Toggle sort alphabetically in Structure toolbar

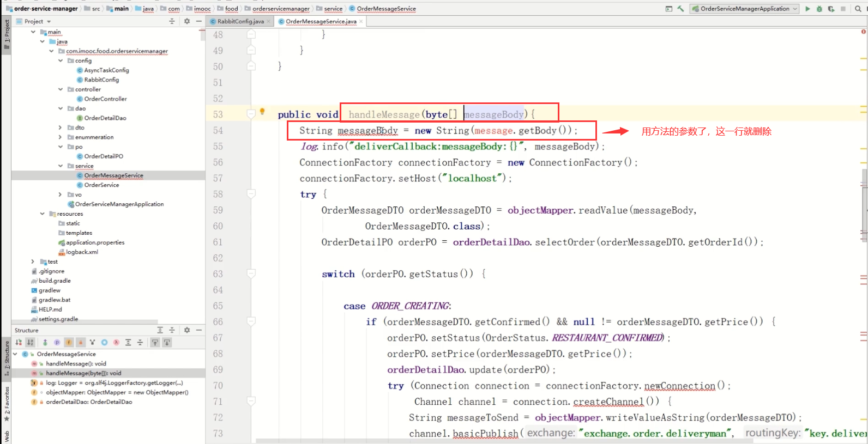coord(31,342)
